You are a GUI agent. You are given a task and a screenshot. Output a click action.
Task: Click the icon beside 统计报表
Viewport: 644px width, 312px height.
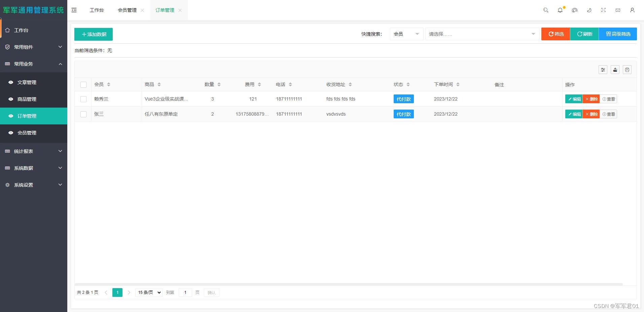coord(7,151)
